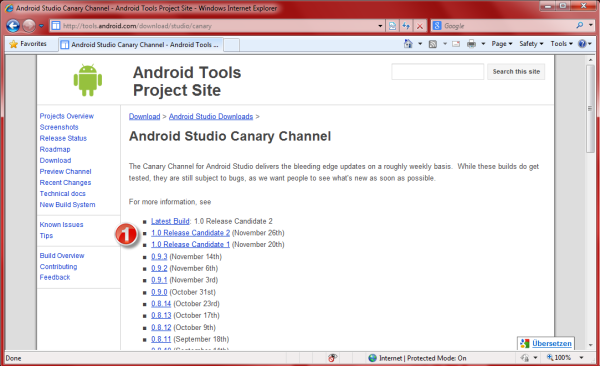
Task: Open 1.0 Release Candidate 2 link
Action: (x=190, y=233)
